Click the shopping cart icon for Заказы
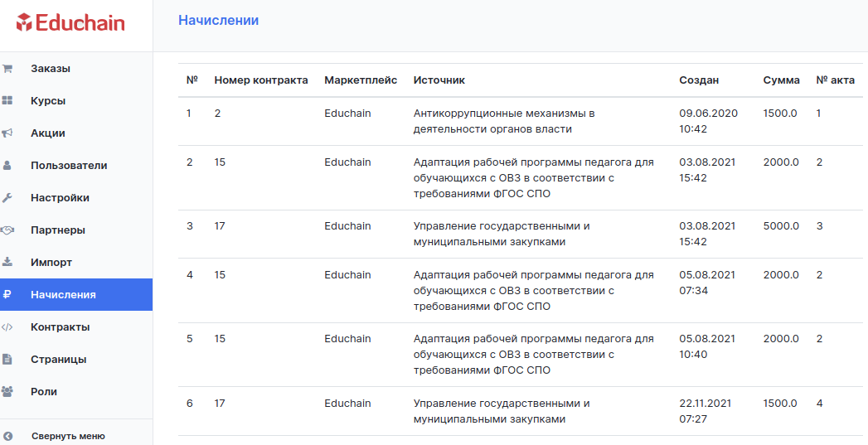The width and height of the screenshot is (868, 445). 7,69
